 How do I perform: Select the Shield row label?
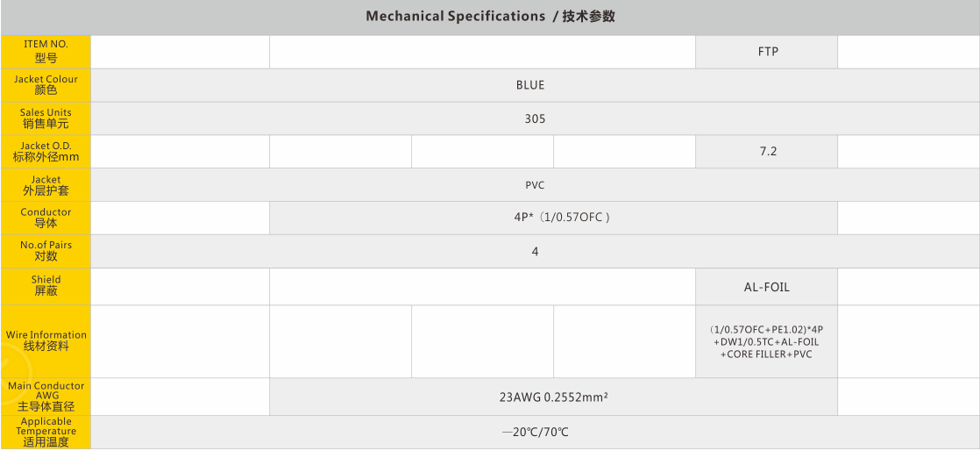click(46, 285)
